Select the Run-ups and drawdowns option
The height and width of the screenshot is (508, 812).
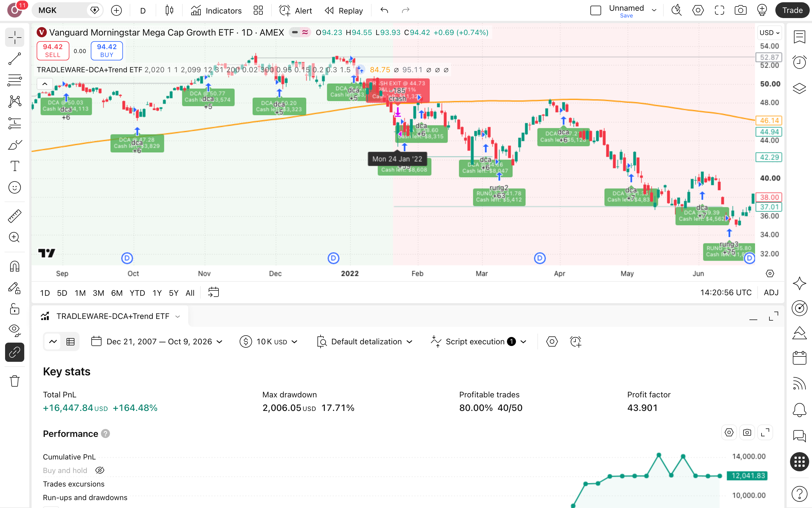(85, 498)
